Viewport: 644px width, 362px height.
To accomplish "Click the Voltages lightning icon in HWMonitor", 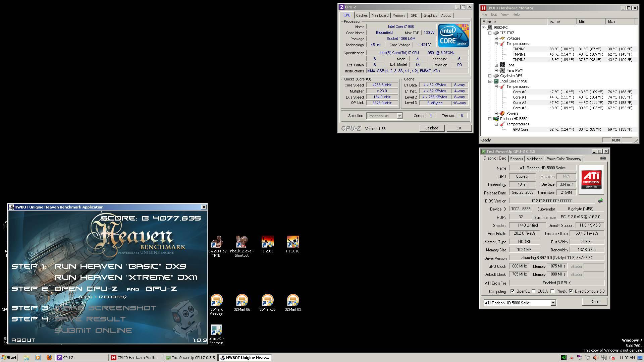I will (502, 38).
